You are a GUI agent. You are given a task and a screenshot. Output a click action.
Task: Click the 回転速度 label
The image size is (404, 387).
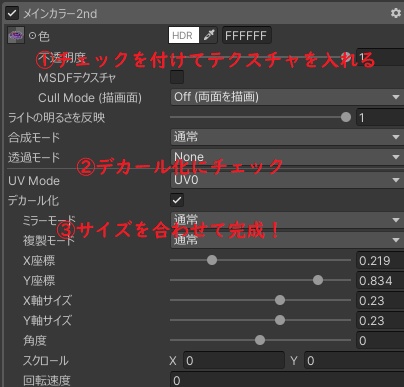click(47, 380)
